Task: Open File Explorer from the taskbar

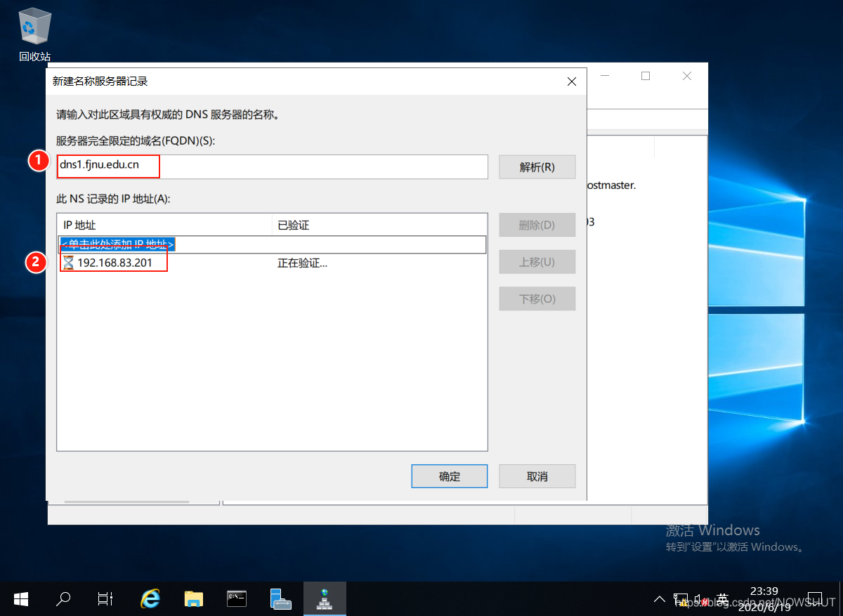Action: [x=193, y=598]
